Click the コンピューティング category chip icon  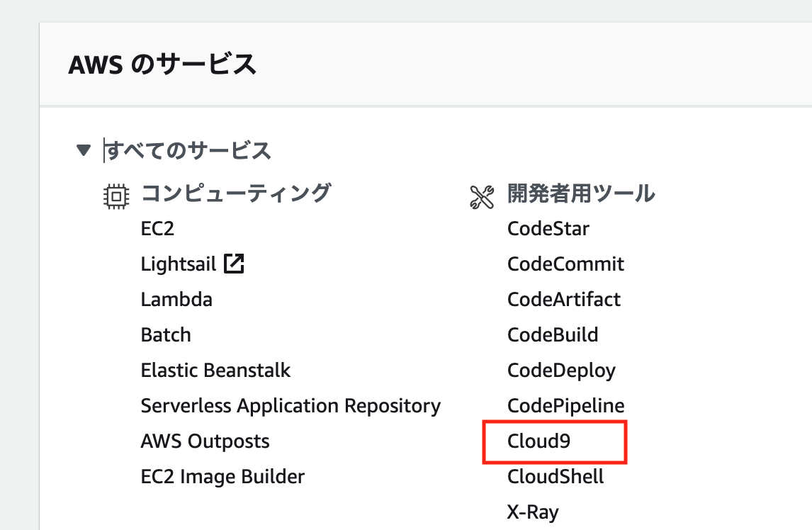(x=118, y=193)
